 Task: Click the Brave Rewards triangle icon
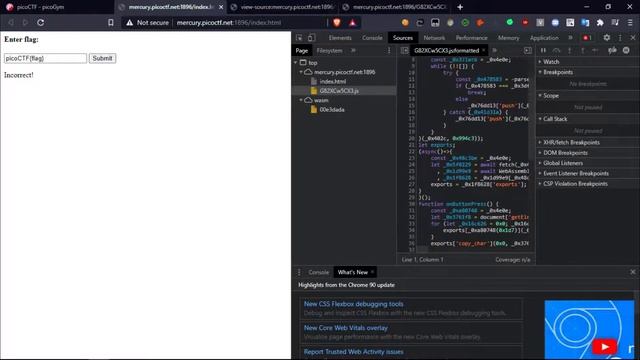pos(352,22)
